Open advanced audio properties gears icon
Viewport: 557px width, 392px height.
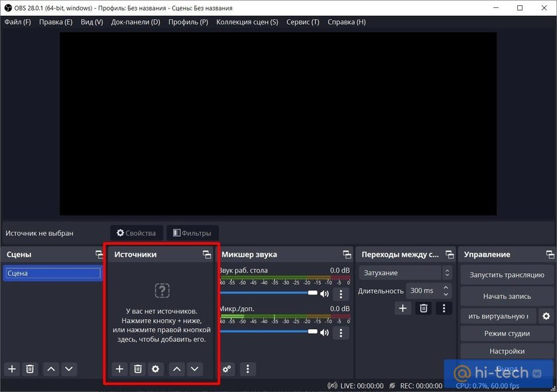[227, 369]
